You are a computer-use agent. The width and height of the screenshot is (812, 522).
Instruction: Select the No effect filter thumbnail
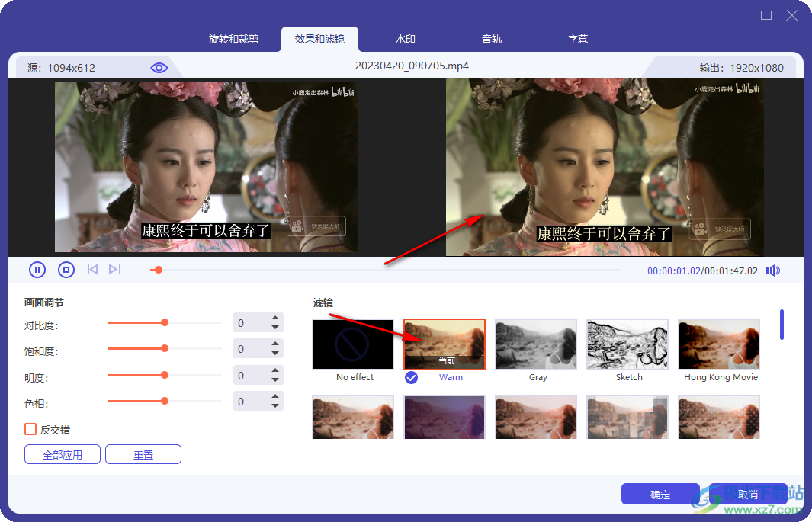click(x=353, y=344)
